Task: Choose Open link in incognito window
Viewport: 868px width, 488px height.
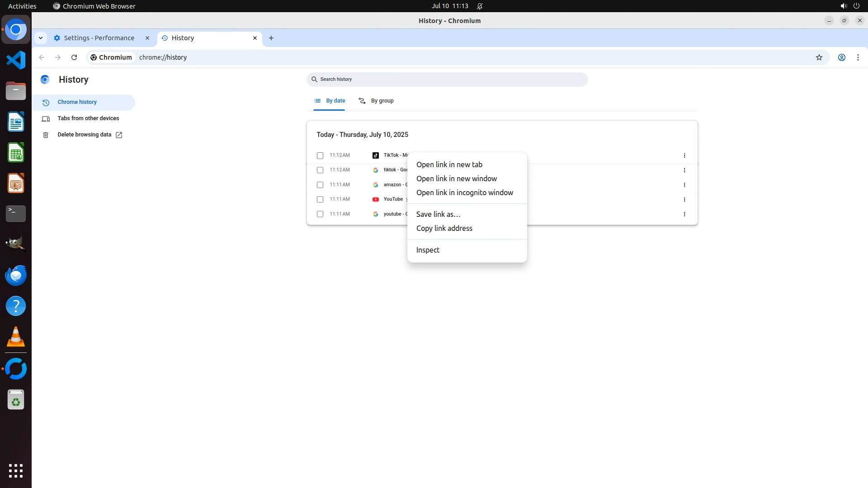Action: point(464,192)
